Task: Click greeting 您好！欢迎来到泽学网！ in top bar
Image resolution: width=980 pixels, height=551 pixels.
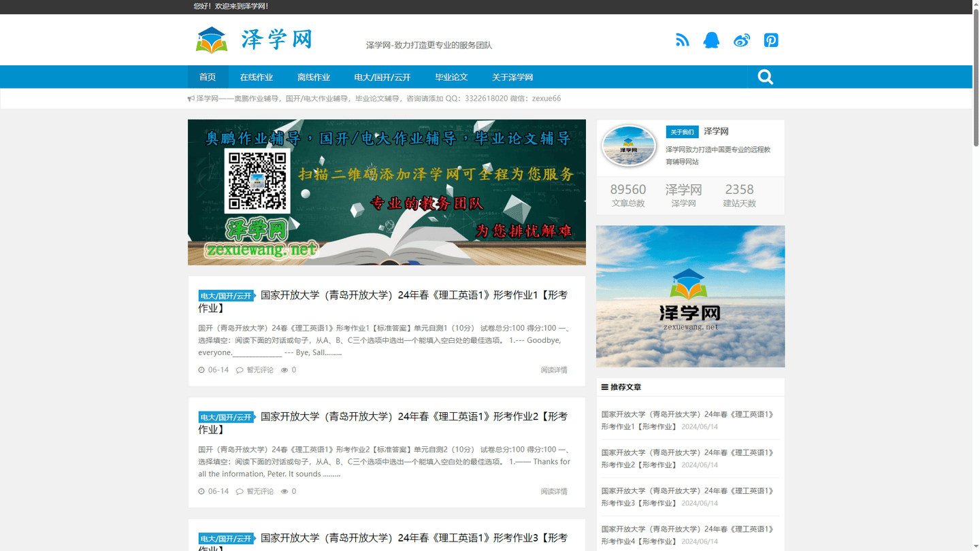Action: [x=231, y=6]
